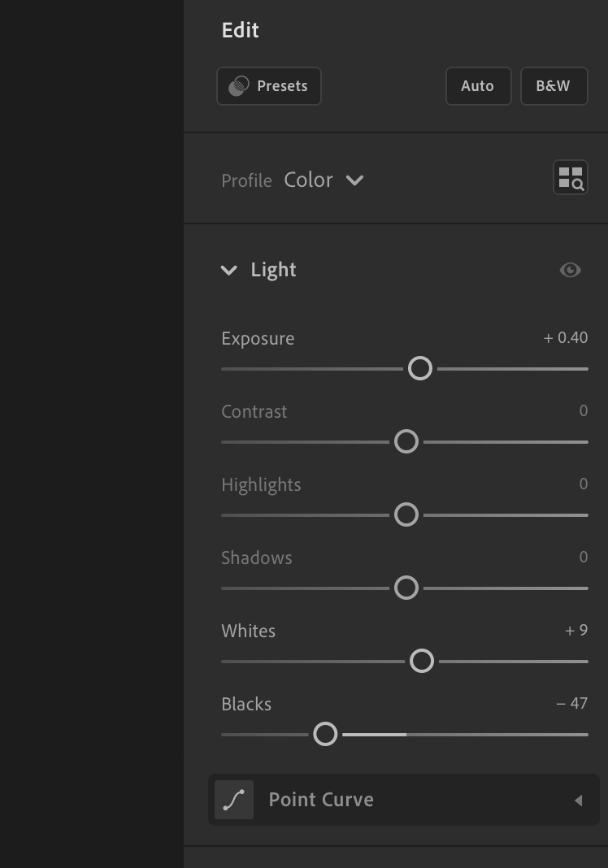The width and height of the screenshot is (608, 868).
Task: Click the Shadows slider handle
Action: (406, 588)
